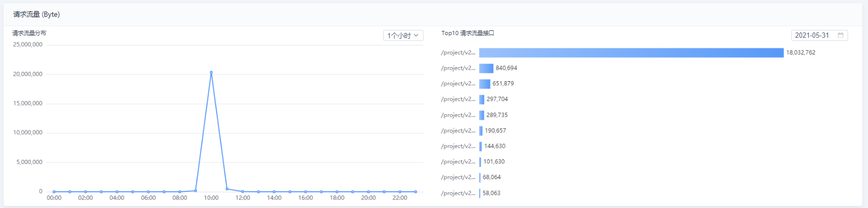Click the Top10 请求流量接口 heading
Screen dimensions: 868x208
pos(468,33)
